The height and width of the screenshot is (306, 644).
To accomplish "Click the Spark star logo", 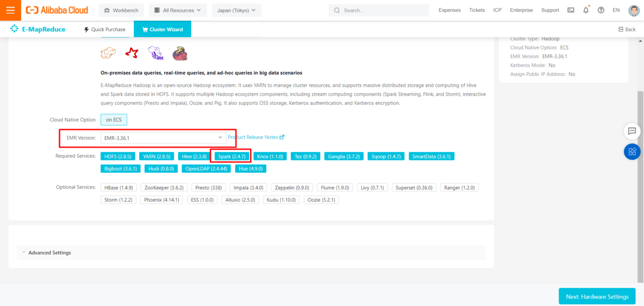I will [131, 53].
